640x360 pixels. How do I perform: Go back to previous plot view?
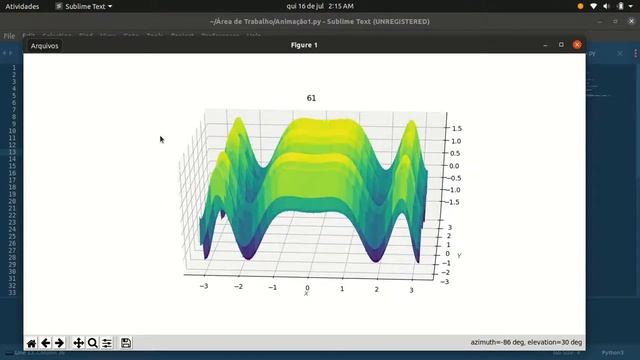coord(45,343)
